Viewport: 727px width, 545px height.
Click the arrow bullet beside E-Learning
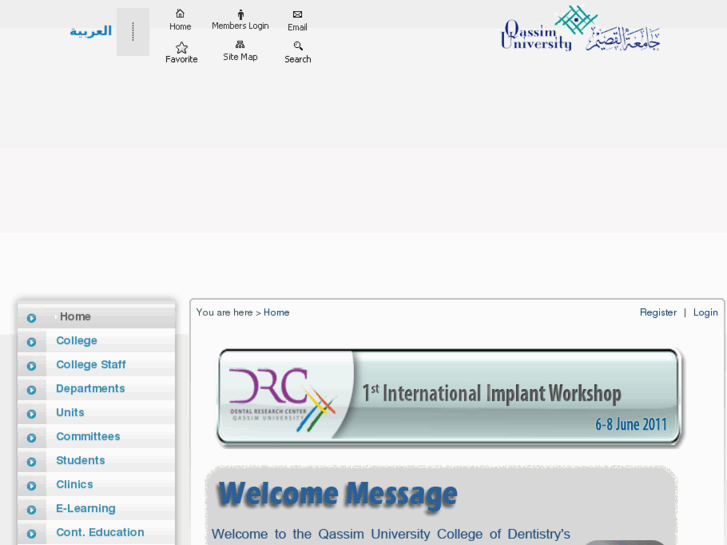(x=31, y=510)
